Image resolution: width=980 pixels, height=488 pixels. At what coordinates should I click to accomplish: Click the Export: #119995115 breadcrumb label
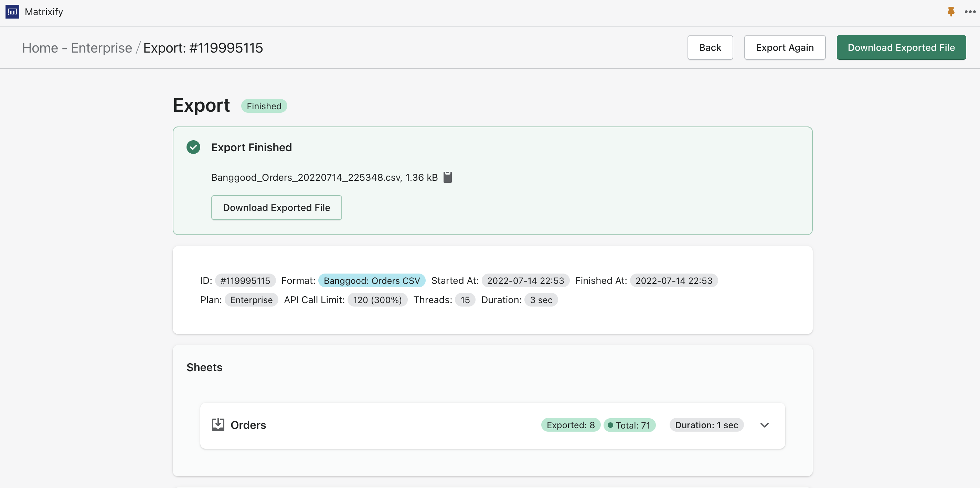pos(203,47)
